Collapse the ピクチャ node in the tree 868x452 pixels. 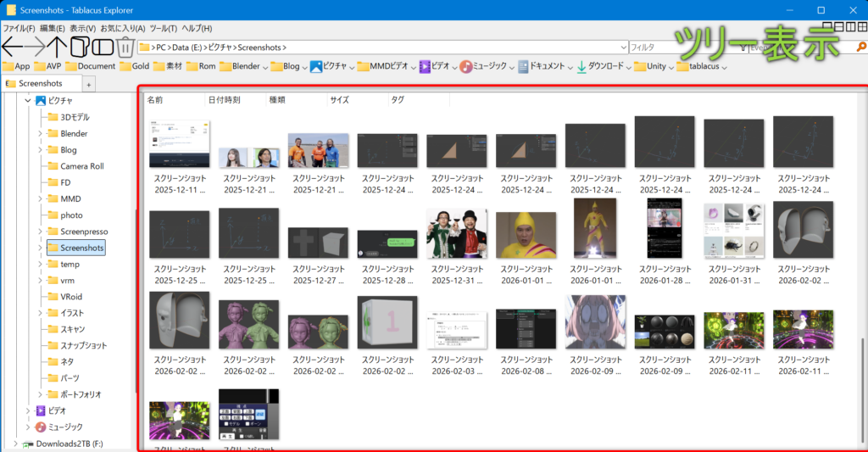27,101
